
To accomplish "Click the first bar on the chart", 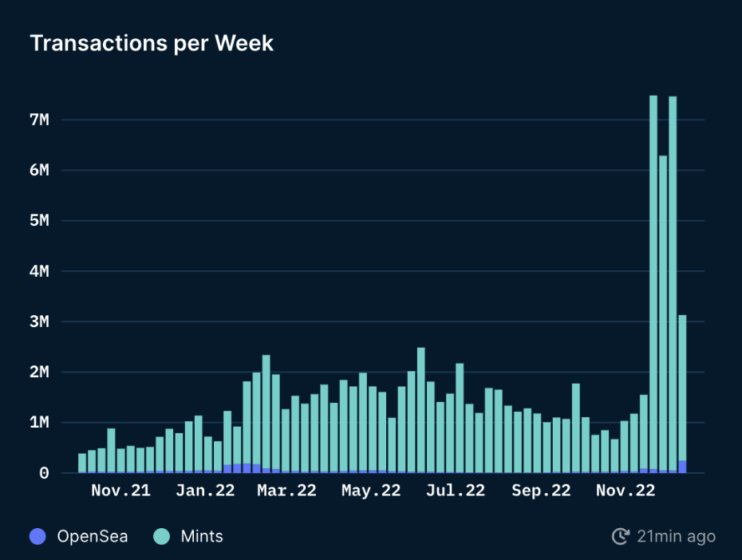I will [82, 463].
